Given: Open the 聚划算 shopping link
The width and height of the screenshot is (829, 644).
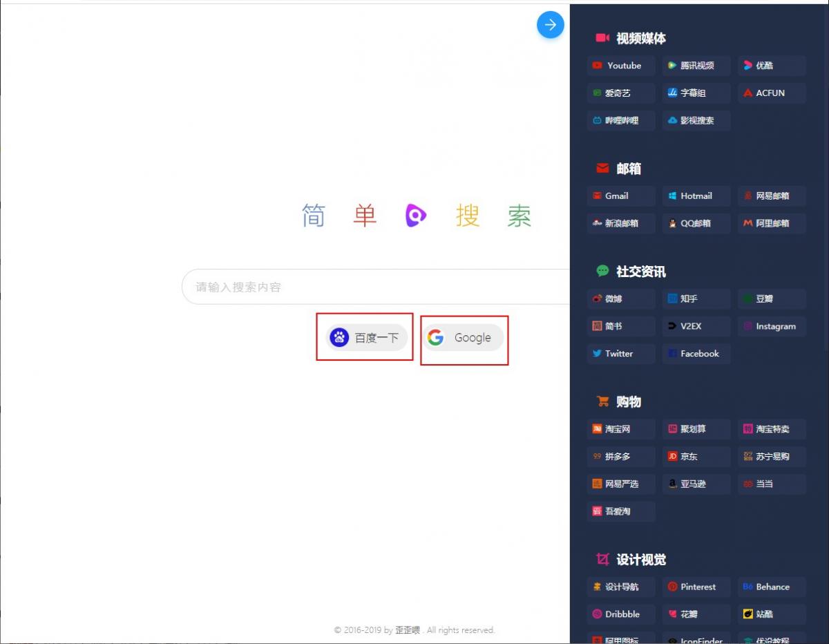Looking at the screenshot, I should pyautogui.click(x=696, y=429).
